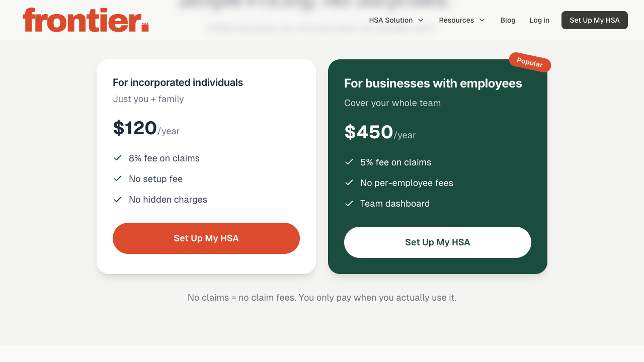This screenshot has height=362, width=644.
Task: Click the period icon after the frontier wordmark
Action: pos(144,28)
